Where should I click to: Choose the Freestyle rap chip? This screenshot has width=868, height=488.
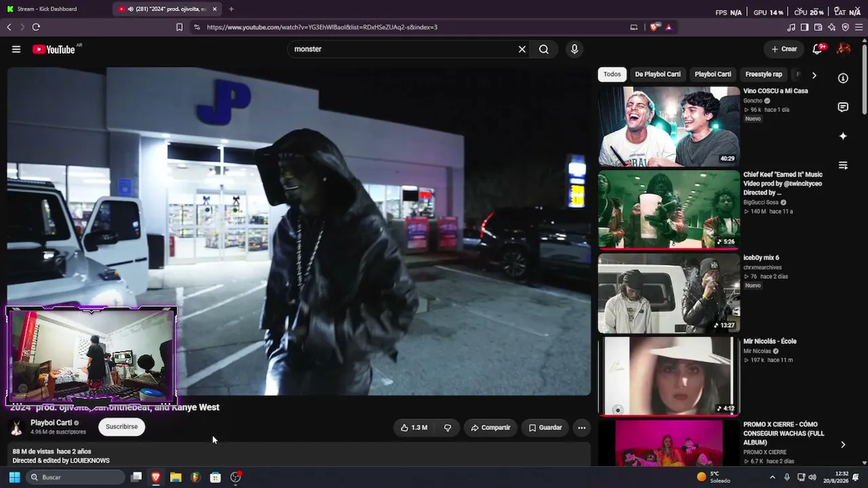[764, 75]
